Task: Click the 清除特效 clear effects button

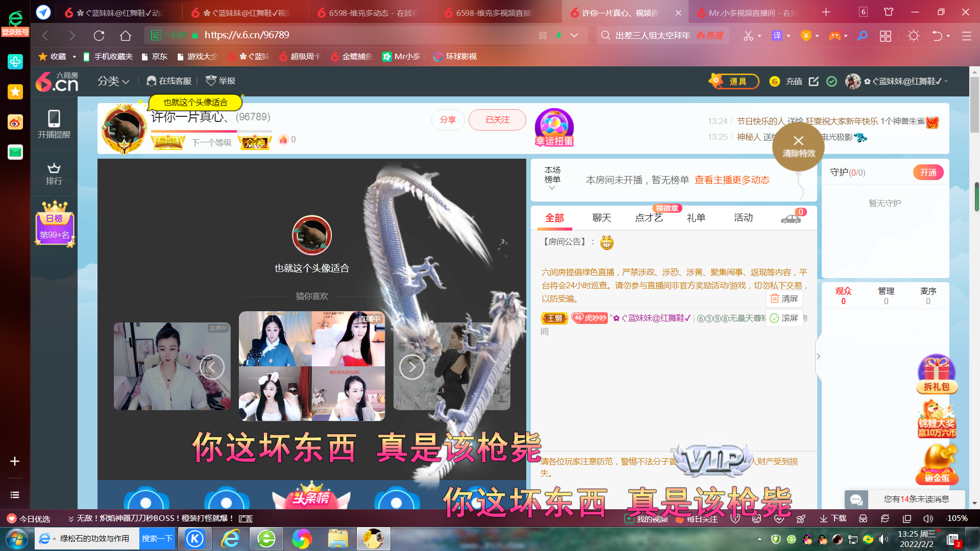Action: coord(799,146)
